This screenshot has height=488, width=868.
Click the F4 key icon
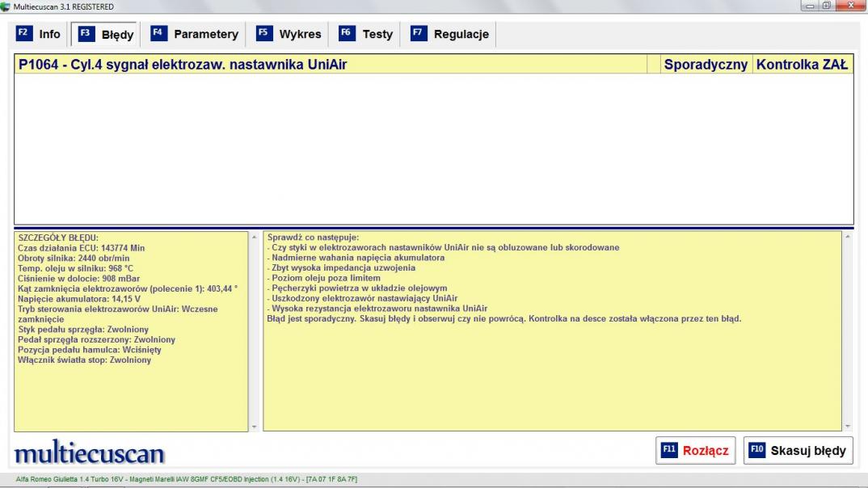click(159, 33)
